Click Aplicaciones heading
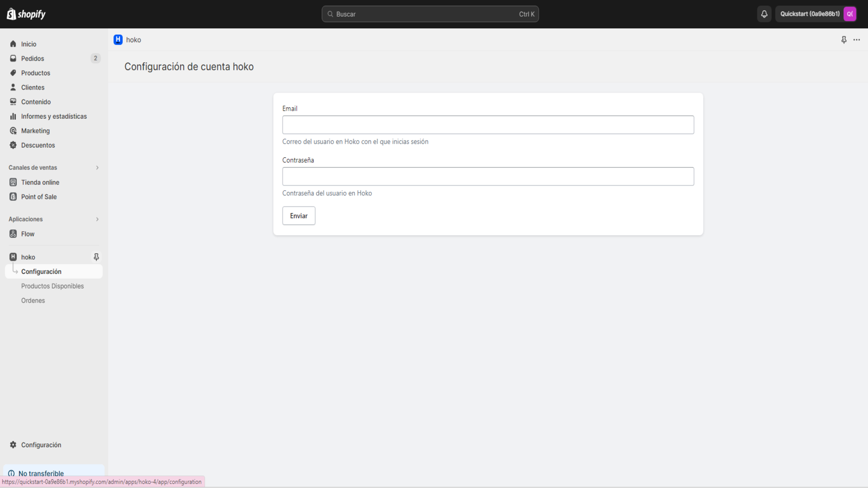868x488 pixels. 25,219
